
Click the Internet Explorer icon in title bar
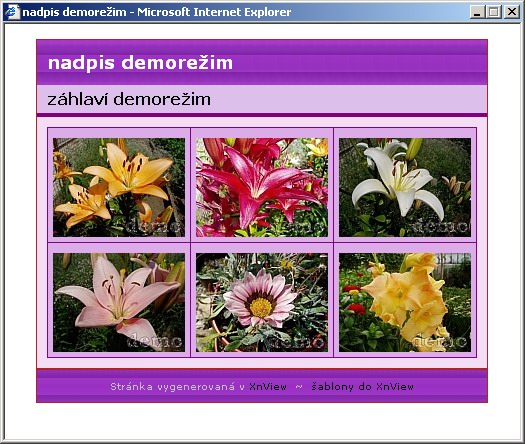[13, 12]
